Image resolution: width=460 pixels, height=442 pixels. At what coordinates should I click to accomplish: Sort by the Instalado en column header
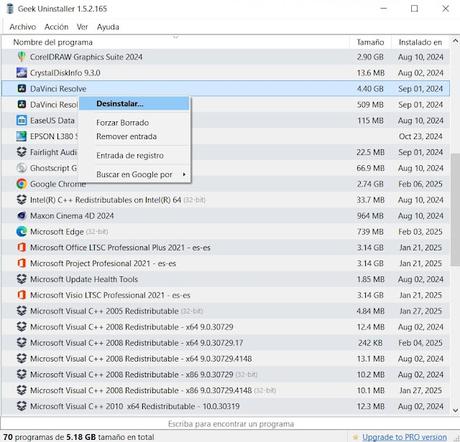tap(420, 42)
